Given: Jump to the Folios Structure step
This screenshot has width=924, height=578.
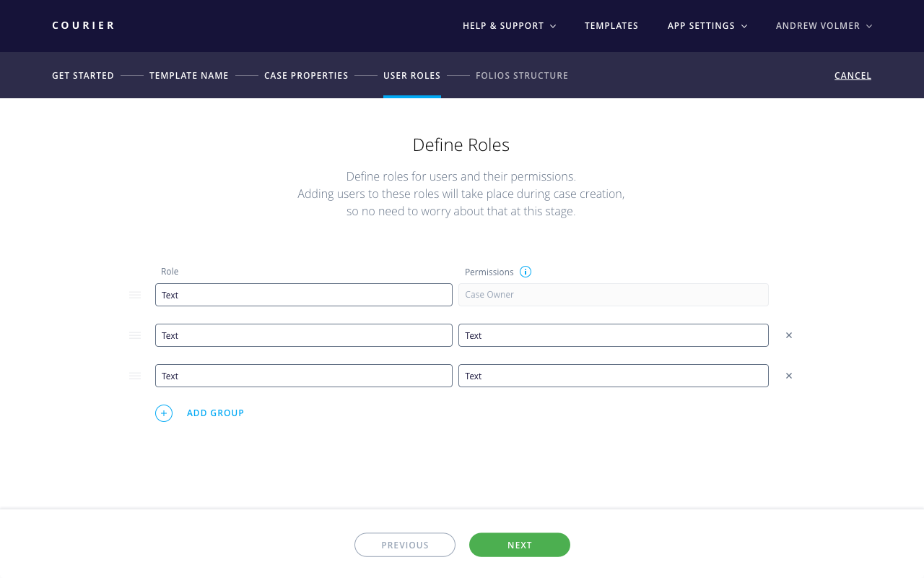Looking at the screenshot, I should click(522, 75).
